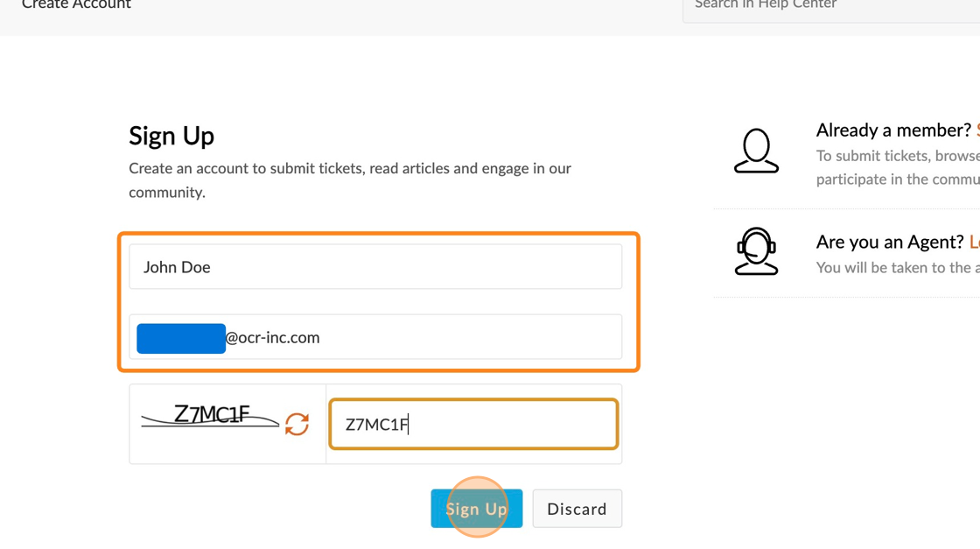Open the orange link after "Are you an Agent?"
This screenshot has height=549, width=980.
coord(974,242)
